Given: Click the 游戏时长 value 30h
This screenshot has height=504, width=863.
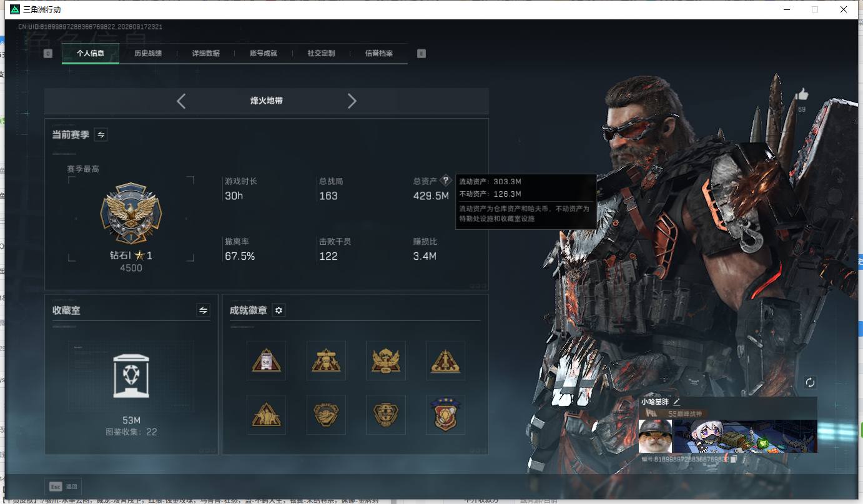Looking at the screenshot, I should (234, 195).
